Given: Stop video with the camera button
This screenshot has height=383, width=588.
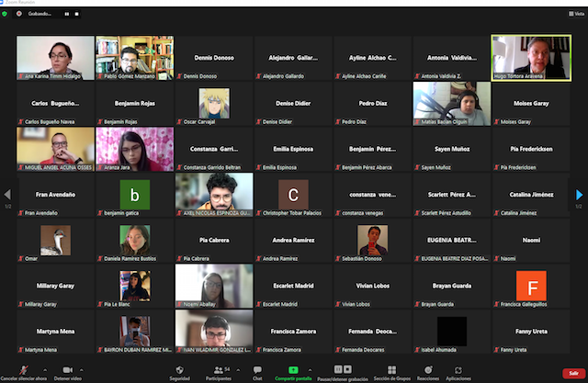Looking at the screenshot, I should tap(66, 369).
